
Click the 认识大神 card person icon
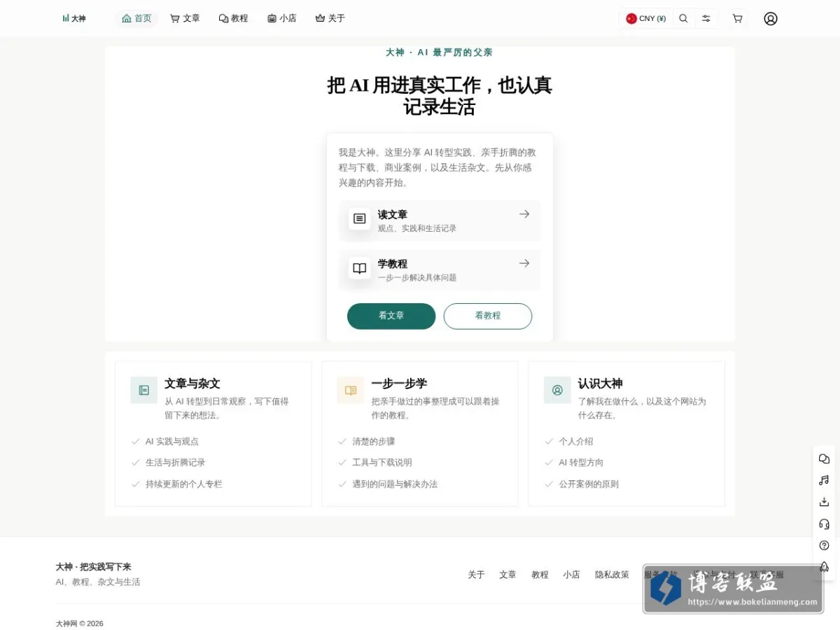click(x=557, y=390)
